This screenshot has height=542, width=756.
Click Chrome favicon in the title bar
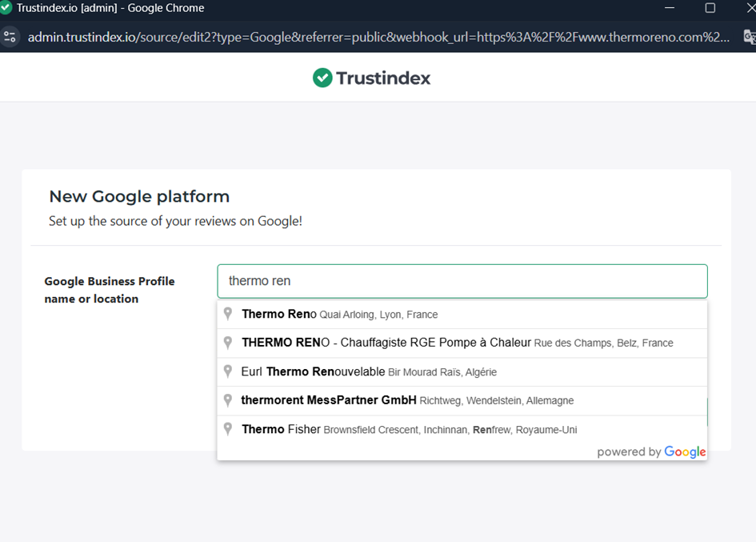[6, 8]
